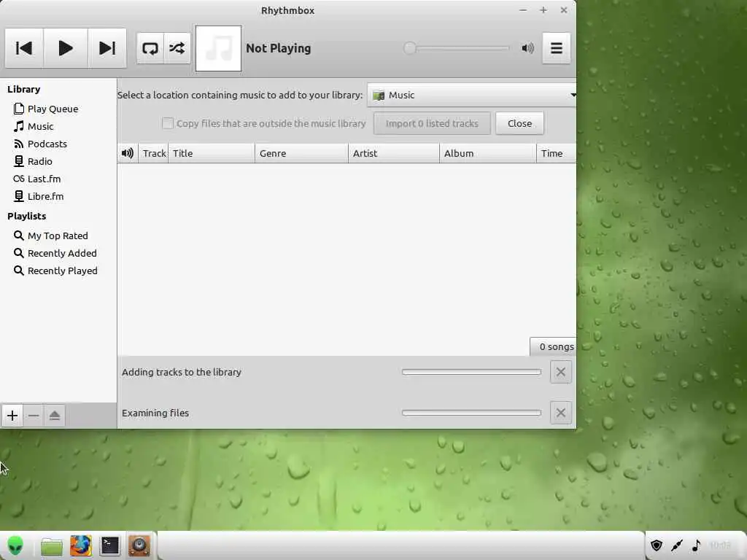The height and width of the screenshot is (560, 747).
Task: Skip to the next track
Action: [x=107, y=48]
